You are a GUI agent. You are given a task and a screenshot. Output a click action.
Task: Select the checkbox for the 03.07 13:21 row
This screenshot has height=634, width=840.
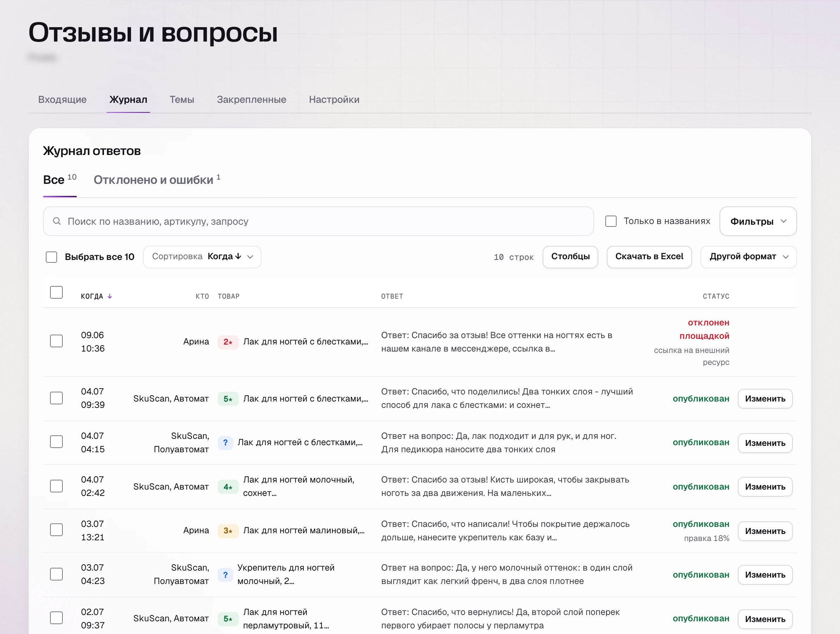[56, 530]
